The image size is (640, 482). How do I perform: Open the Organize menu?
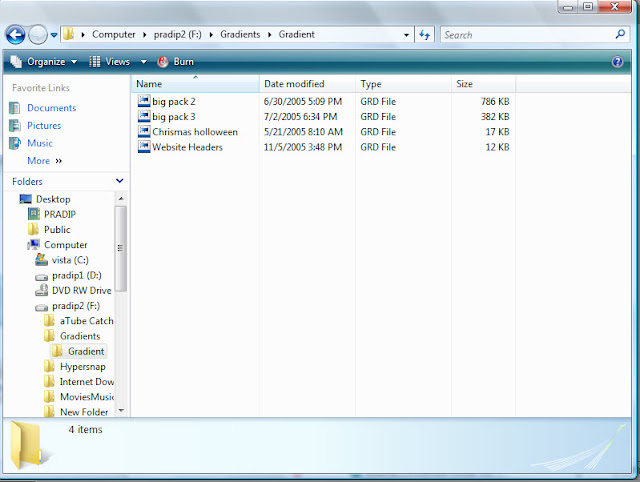pos(44,62)
